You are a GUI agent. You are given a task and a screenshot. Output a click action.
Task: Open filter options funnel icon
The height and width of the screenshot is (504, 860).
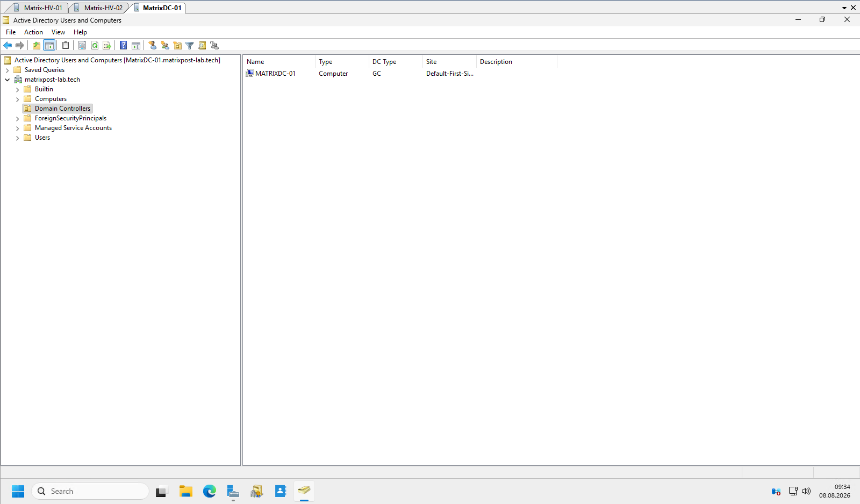[190, 46]
